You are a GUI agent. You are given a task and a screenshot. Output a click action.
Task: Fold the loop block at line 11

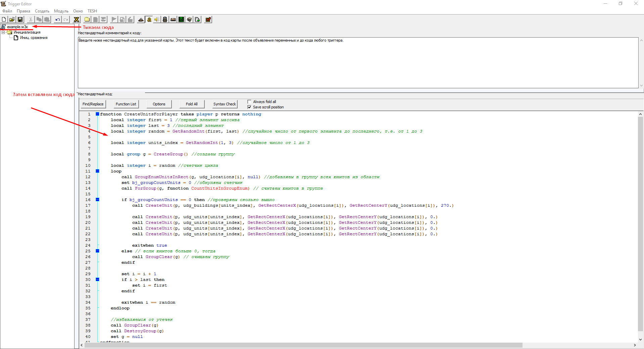[98, 171]
